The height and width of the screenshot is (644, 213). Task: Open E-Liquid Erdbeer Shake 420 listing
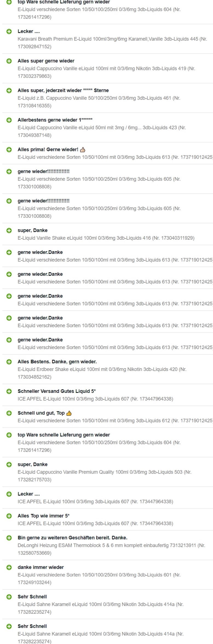102,373
